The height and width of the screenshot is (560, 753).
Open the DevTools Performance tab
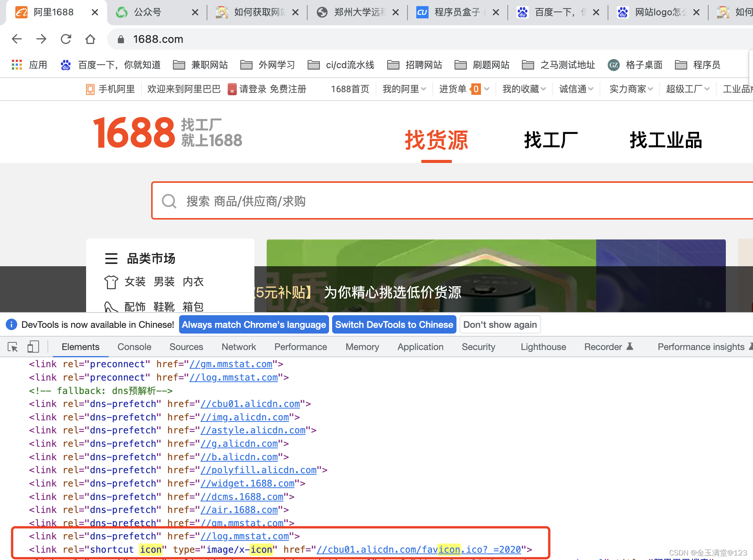pyautogui.click(x=301, y=347)
